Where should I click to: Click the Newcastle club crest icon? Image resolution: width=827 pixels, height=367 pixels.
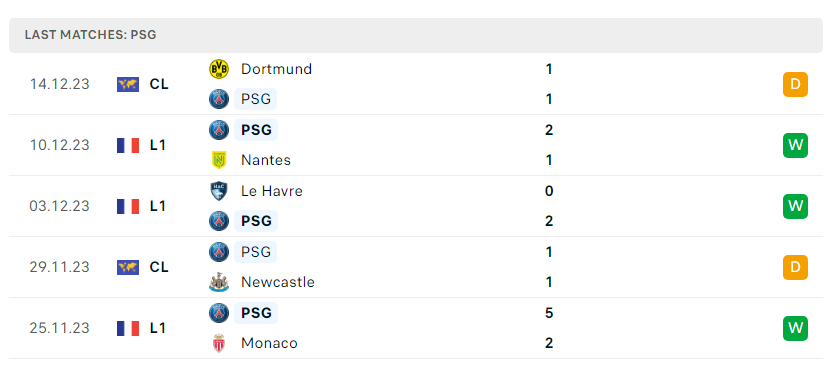tap(219, 282)
